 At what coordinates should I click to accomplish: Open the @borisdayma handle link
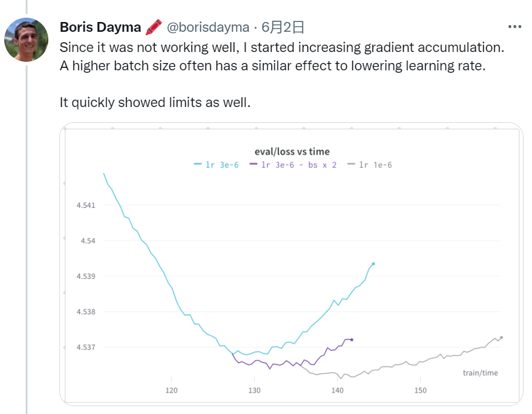pos(208,28)
